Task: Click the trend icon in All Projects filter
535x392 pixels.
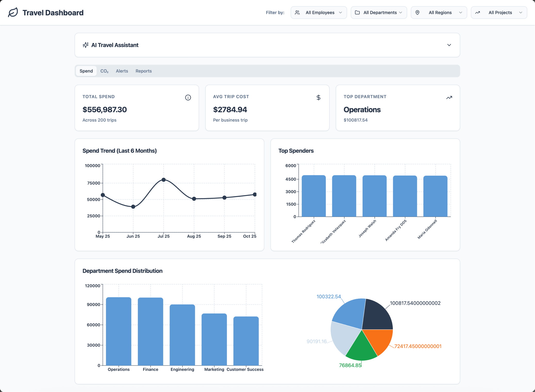Action: coord(478,12)
